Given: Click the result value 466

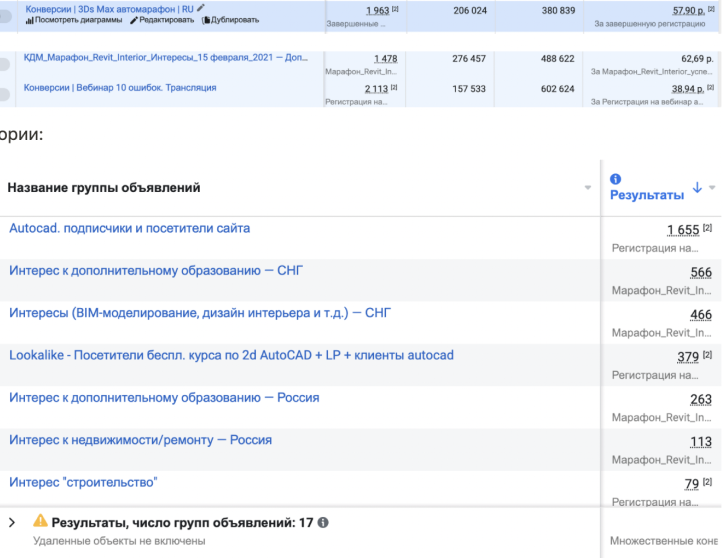Looking at the screenshot, I should [x=701, y=315].
